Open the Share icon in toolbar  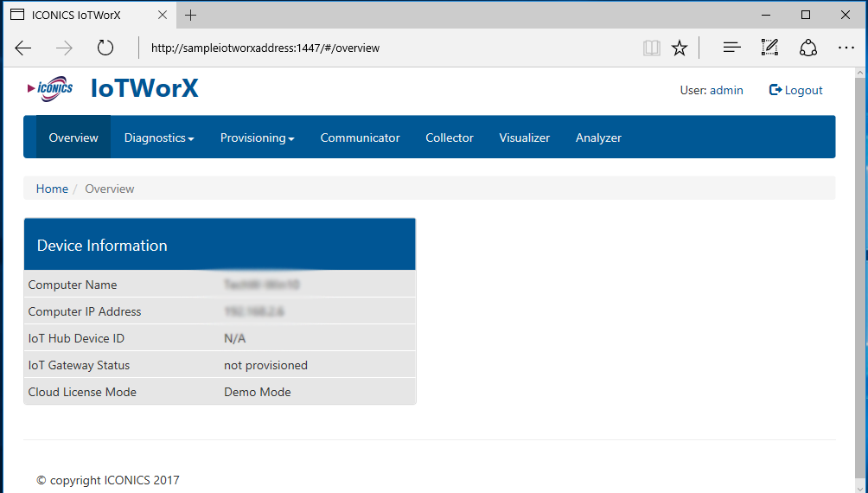pyautogui.click(x=808, y=48)
